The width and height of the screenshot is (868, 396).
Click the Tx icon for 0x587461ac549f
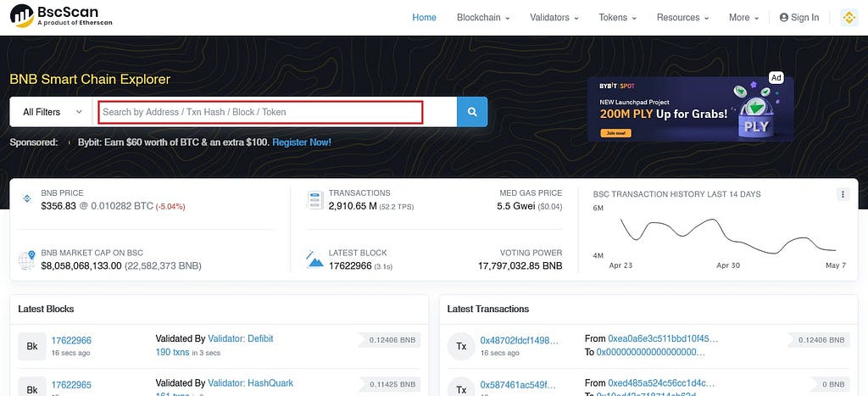[x=461, y=387]
